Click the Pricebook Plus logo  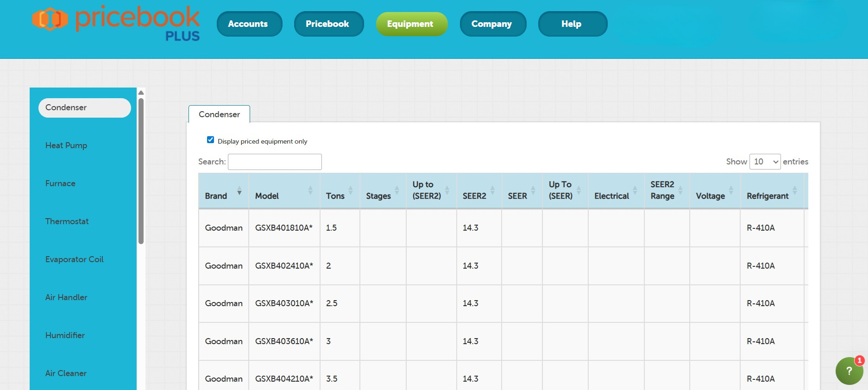[116, 23]
